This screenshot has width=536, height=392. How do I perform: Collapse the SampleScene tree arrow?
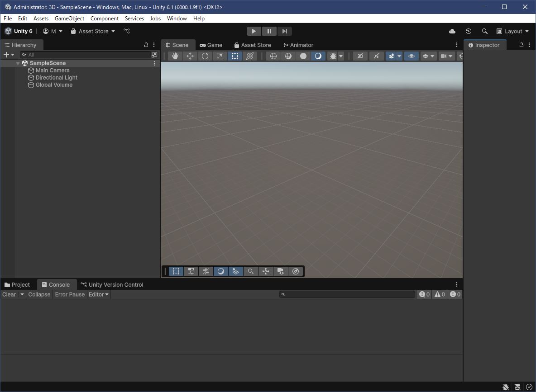[x=18, y=63]
